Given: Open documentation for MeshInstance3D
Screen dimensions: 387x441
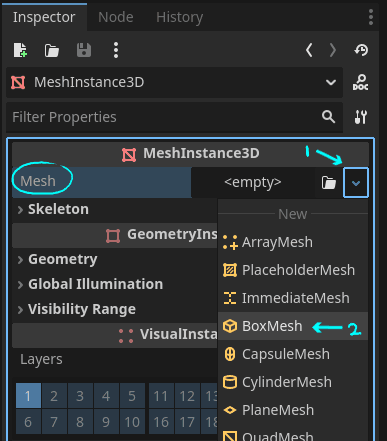Looking at the screenshot, I should [361, 82].
